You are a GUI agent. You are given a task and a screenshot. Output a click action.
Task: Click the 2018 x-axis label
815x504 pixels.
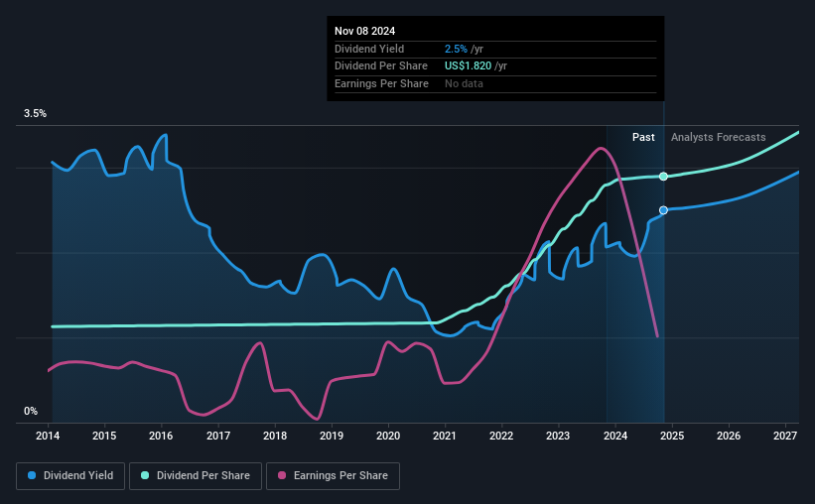coord(275,436)
